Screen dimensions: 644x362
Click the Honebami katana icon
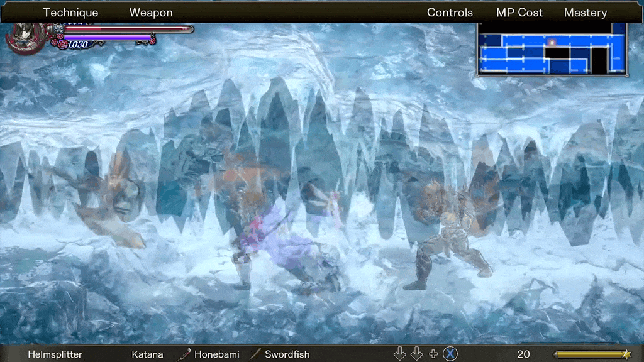(184, 354)
